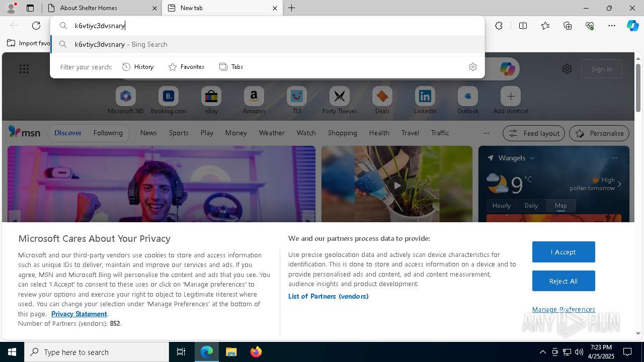Click the MSN logo
This screenshot has width=644, height=362.
[x=24, y=132]
